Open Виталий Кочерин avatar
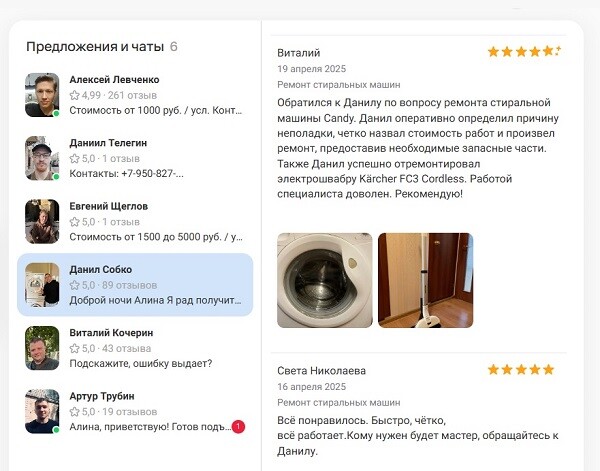 tap(42, 348)
